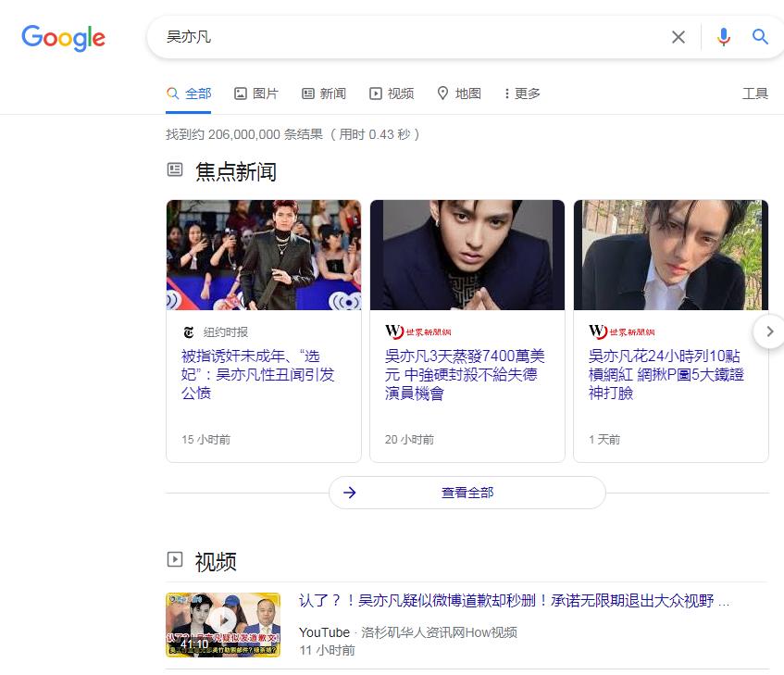Switch to the 地图 results tab
The image size is (784, 675).
point(458,94)
